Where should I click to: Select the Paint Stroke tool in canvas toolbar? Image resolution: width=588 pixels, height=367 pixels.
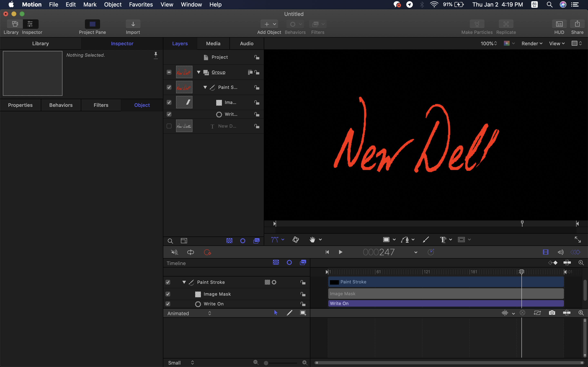[x=426, y=240]
